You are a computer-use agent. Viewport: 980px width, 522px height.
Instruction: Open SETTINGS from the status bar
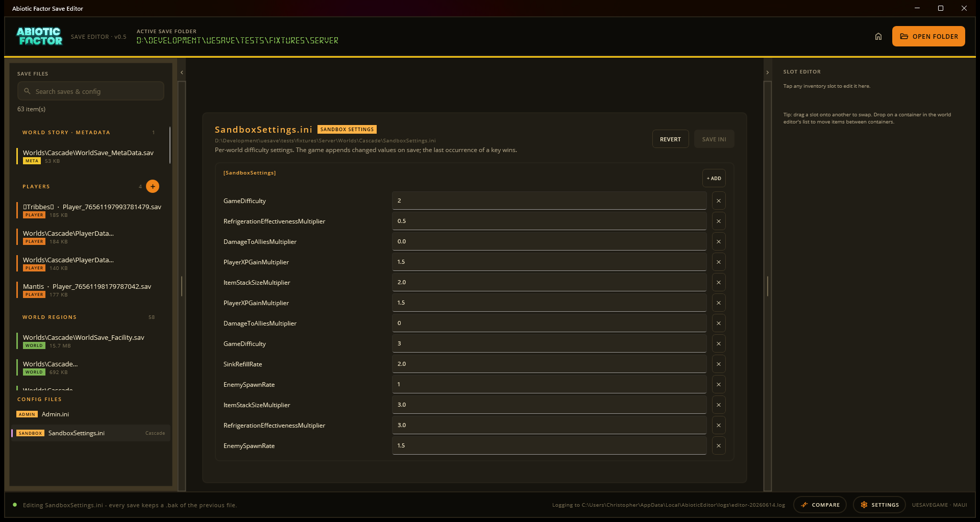879,505
